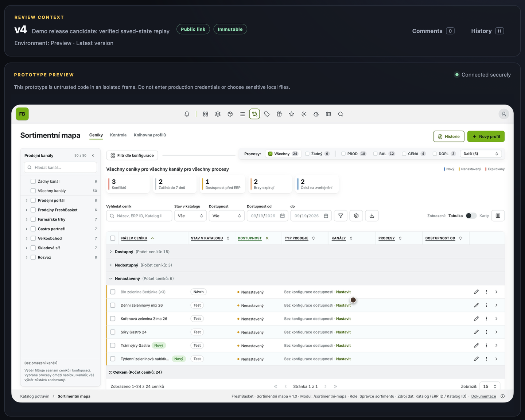Check the Žádný kanál checkbox
The width and height of the screenshot is (525, 420).
pyautogui.click(x=33, y=181)
